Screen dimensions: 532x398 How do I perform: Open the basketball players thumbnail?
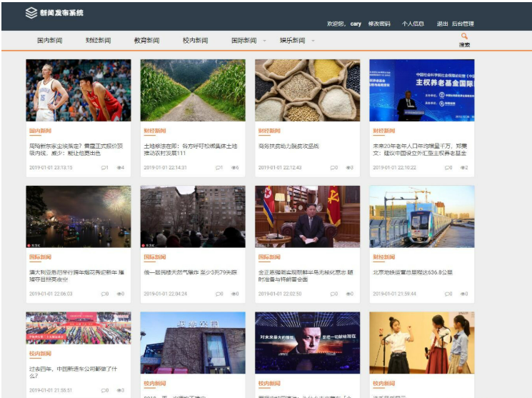(x=79, y=90)
